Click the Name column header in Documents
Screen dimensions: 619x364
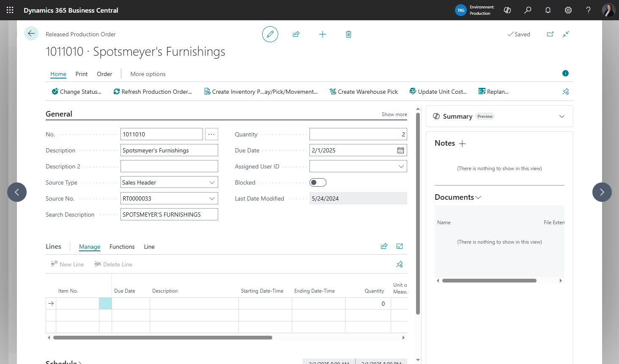click(x=444, y=223)
